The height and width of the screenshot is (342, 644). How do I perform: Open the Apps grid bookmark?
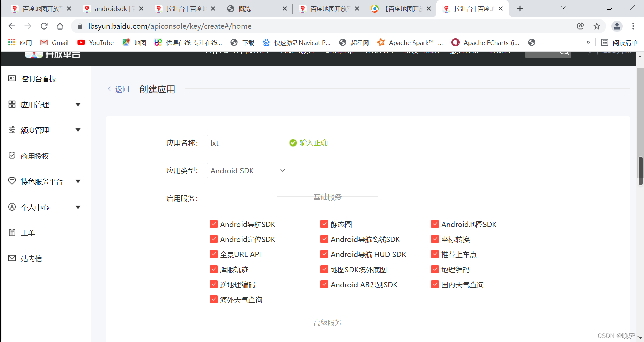(x=20, y=43)
